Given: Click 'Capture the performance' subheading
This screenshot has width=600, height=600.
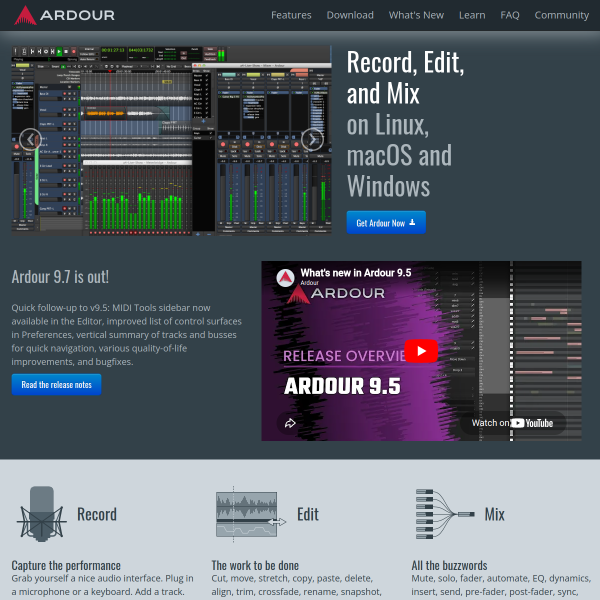Looking at the screenshot, I should pos(66,565).
